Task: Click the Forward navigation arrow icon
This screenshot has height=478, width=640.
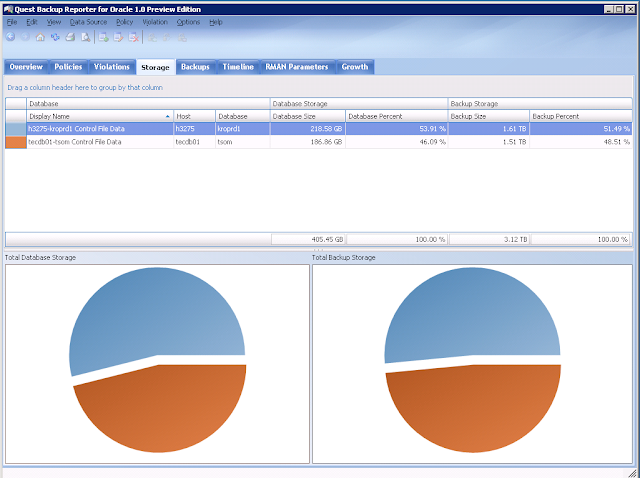Action: point(25,37)
